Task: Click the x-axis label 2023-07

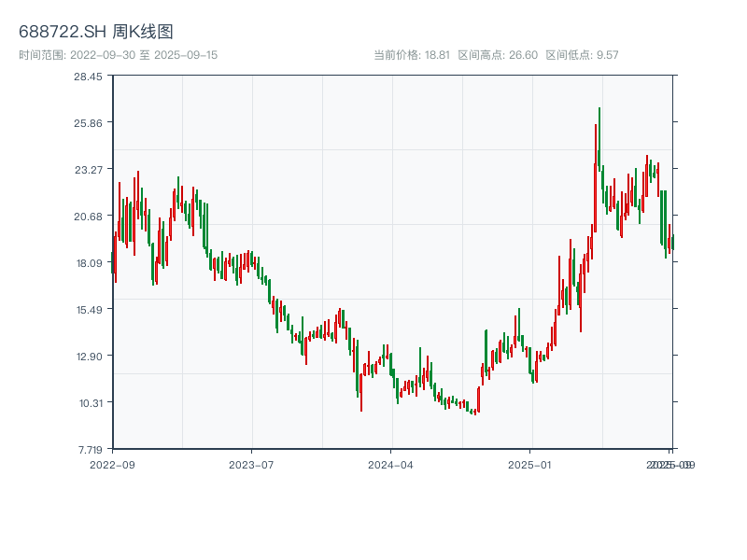Action: pyautogui.click(x=251, y=465)
